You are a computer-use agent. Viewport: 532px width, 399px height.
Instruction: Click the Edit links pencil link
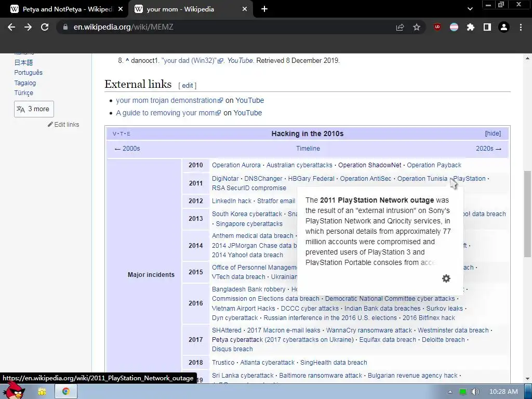pos(63,125)
